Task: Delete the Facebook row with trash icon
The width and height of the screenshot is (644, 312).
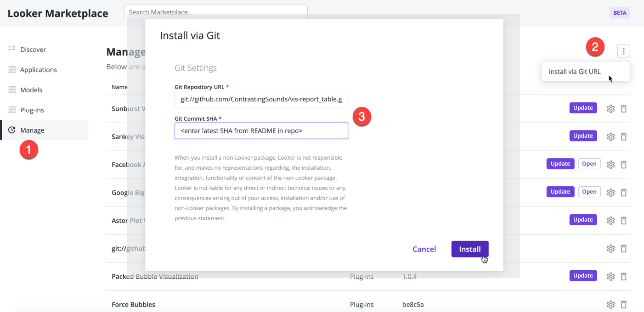Action: [624, 165]
